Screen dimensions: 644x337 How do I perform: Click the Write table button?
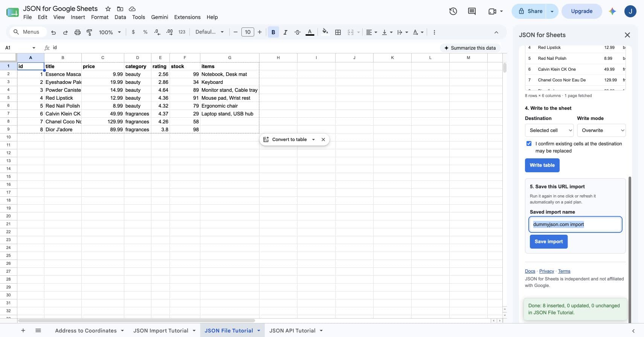(542, 165)
